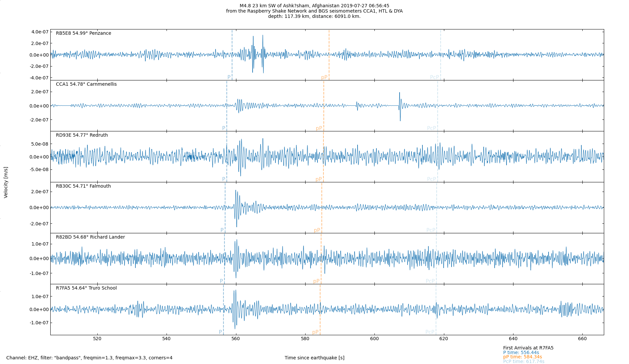The image size is (629, 364).
Task: Pick the PcP arrival label in the Truro School panel
Action: tap(430, 332)
